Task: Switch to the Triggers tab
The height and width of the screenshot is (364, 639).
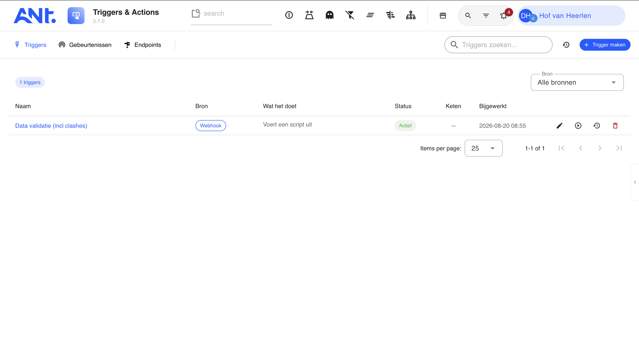Action: click(31, 45)
